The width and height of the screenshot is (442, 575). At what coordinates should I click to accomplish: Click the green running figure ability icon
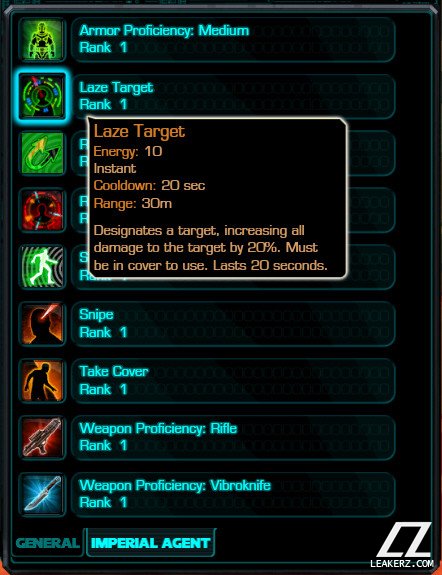42,267
